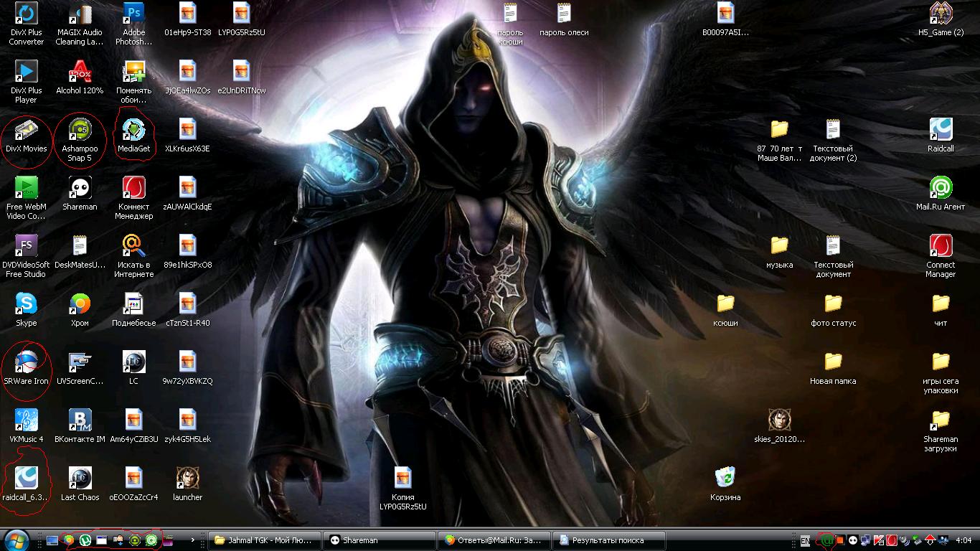Launch MAGIX Audio Cleaning Lab icon
This screenshot has width=980, height=551.
coord(80,24)
